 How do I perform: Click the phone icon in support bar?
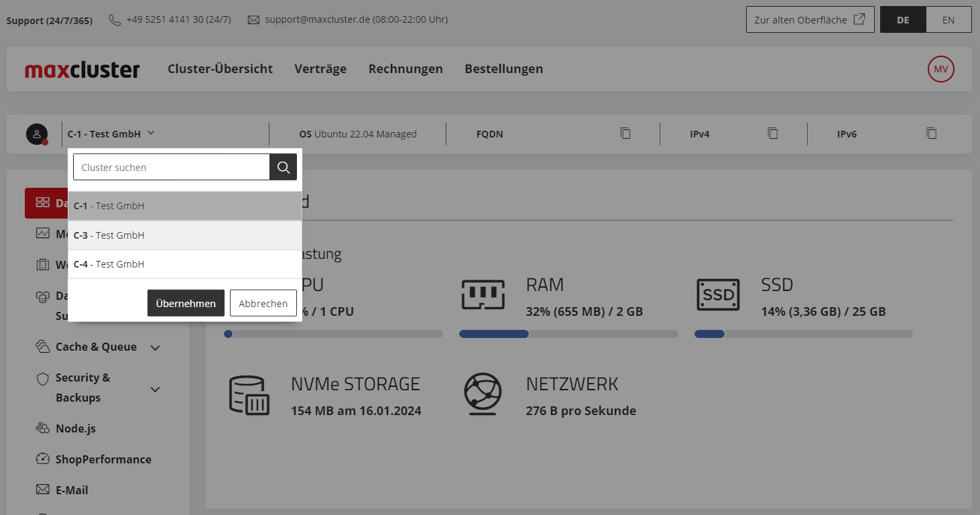115,20
